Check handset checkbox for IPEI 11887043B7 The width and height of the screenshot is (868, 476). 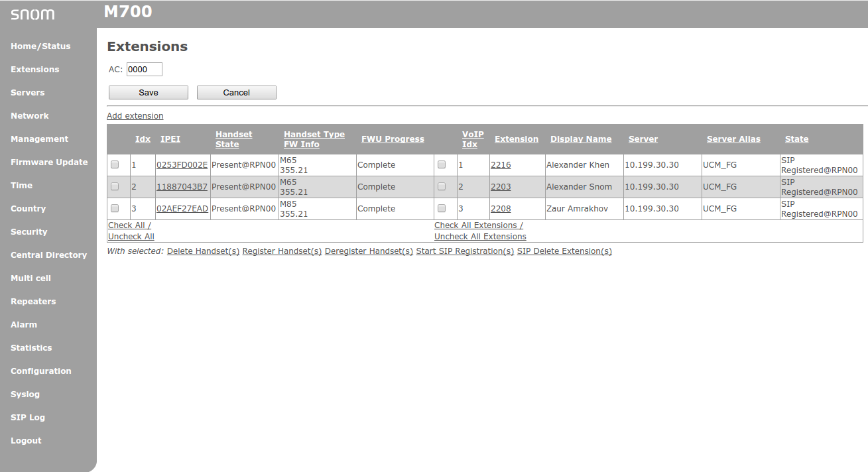click(x=115, y=186)
